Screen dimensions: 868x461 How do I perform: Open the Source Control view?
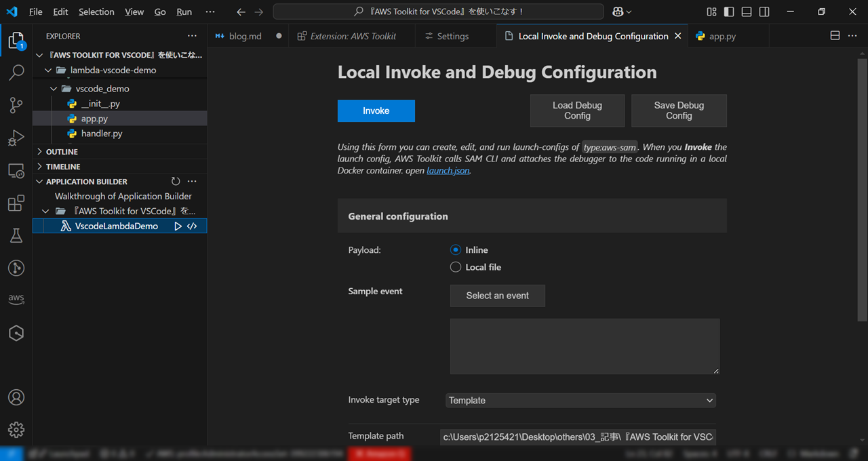coord(16,105)
